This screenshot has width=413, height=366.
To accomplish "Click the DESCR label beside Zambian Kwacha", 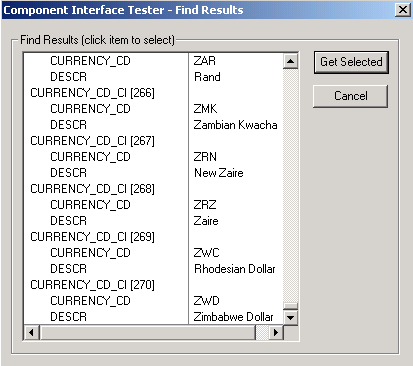I will click(x=68, y=125).
